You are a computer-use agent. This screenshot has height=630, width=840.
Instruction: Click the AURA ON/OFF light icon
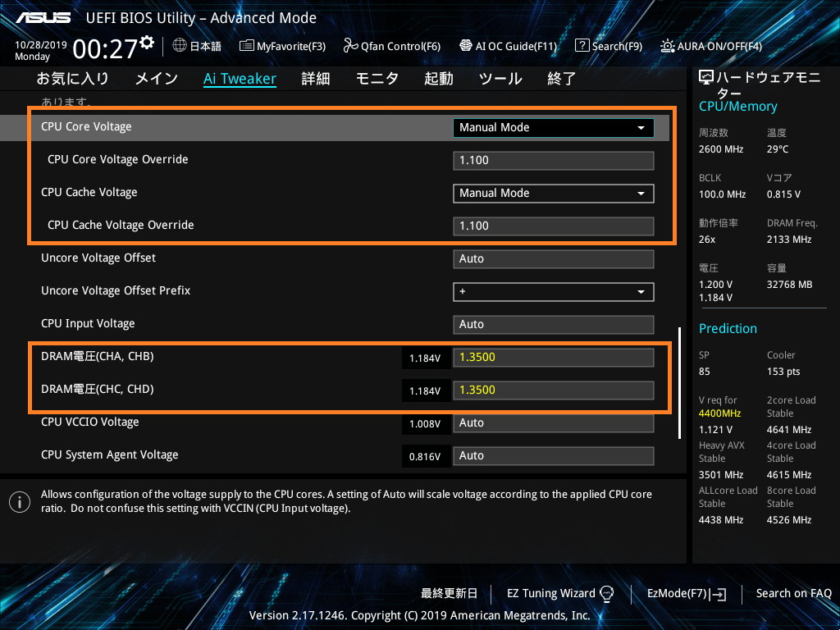click(668, 46)
